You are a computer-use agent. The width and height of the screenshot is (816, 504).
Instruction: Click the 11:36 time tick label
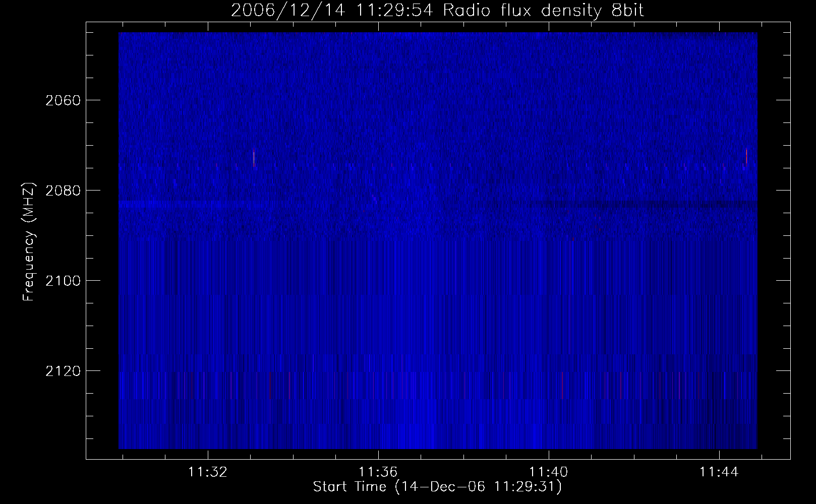click(x=378, y=472)
